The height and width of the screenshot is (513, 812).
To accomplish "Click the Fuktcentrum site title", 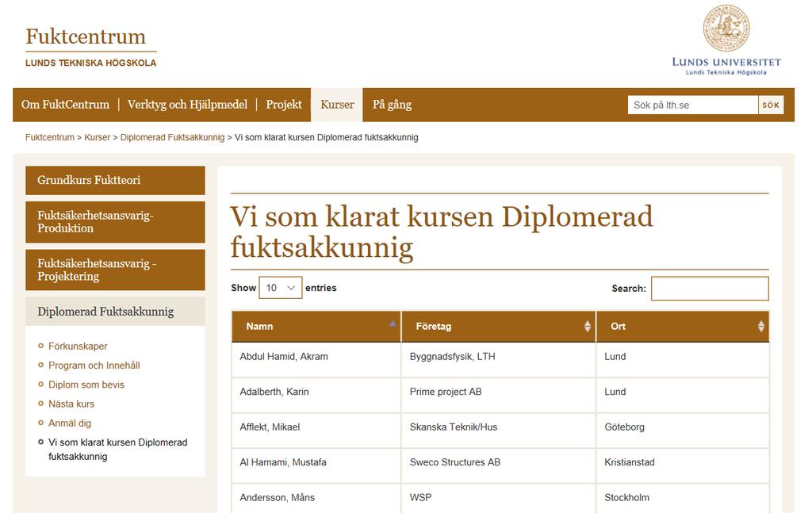I will coord(86,36).
